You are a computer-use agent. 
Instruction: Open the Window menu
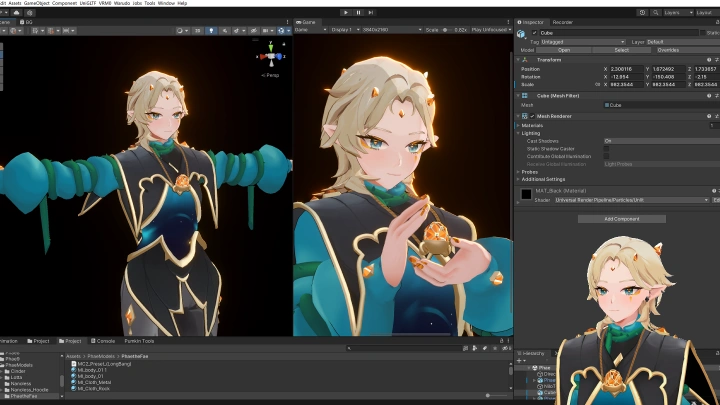click(x=166, y=3)
